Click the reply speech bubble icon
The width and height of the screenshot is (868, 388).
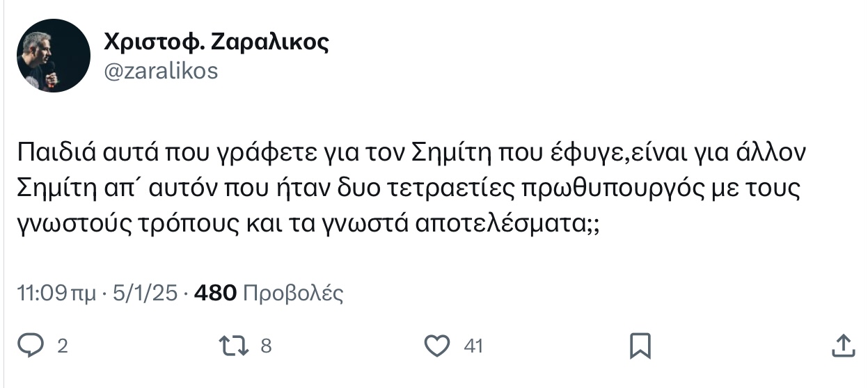point(30,346)
